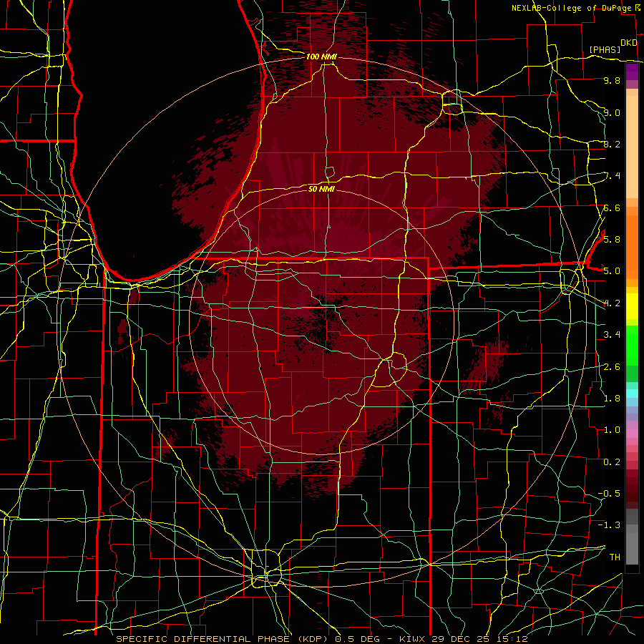This screenshot has height=644, width=644.
Task: Click the 50 NMI range ring label
Action: (x=321, y=189)
